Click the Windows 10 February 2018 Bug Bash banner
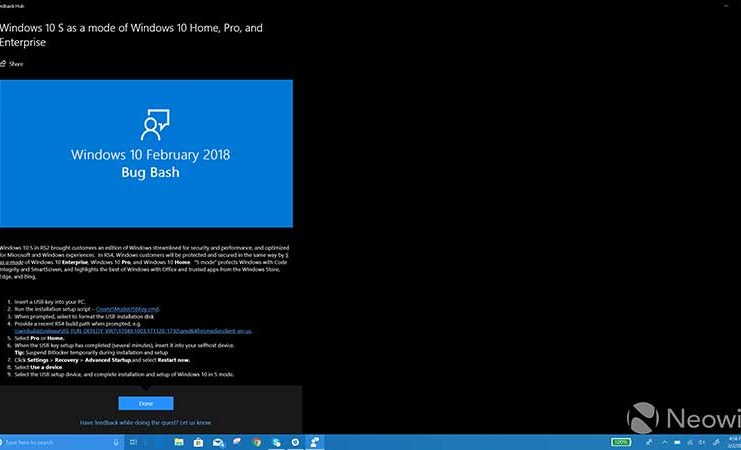Screen dimensions: 741x450 (x=146, y=154)
